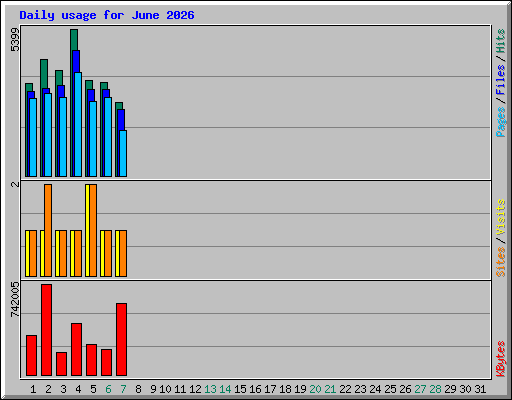Select the light blue Pages bar for day 4
Screen dimensions: 512x400
78,125
